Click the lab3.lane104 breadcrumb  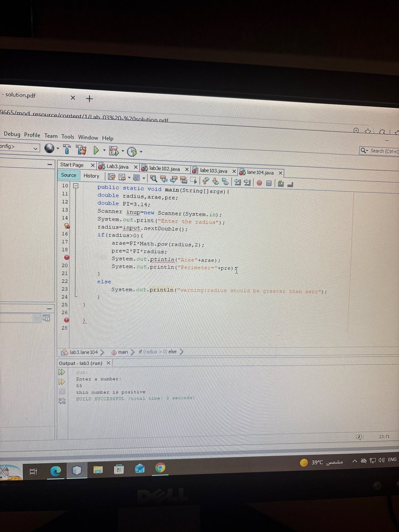pos(84,352)
